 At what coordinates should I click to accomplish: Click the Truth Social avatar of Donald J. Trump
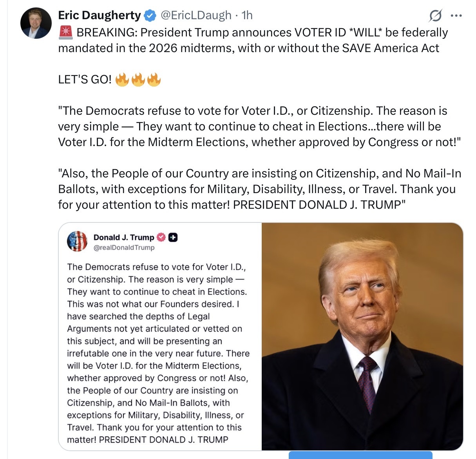pos(77,241)
